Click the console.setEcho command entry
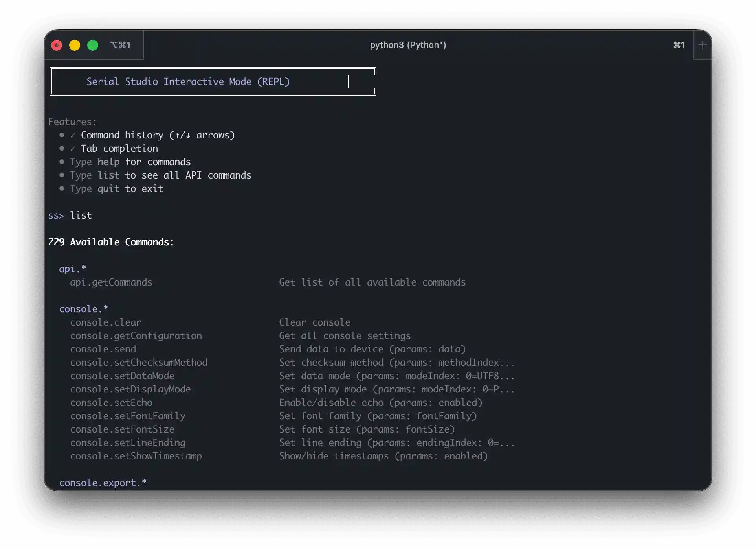756x549 pixels. tap(111, 403)
